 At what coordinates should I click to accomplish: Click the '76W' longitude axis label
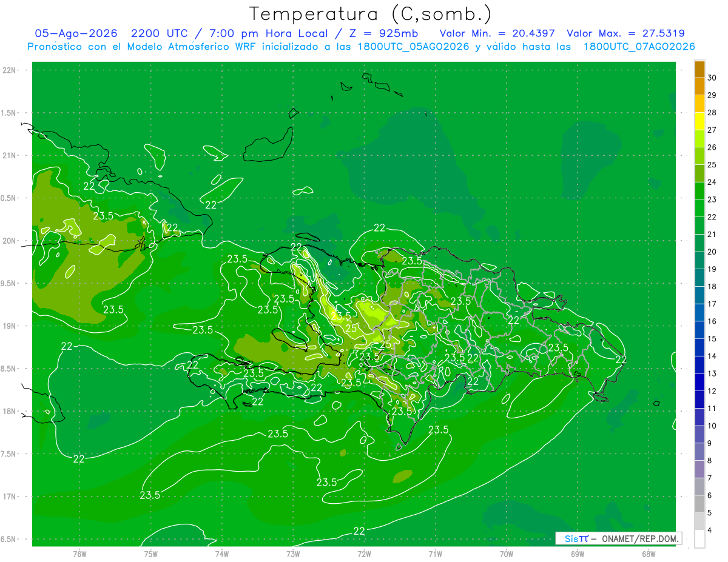79,554
